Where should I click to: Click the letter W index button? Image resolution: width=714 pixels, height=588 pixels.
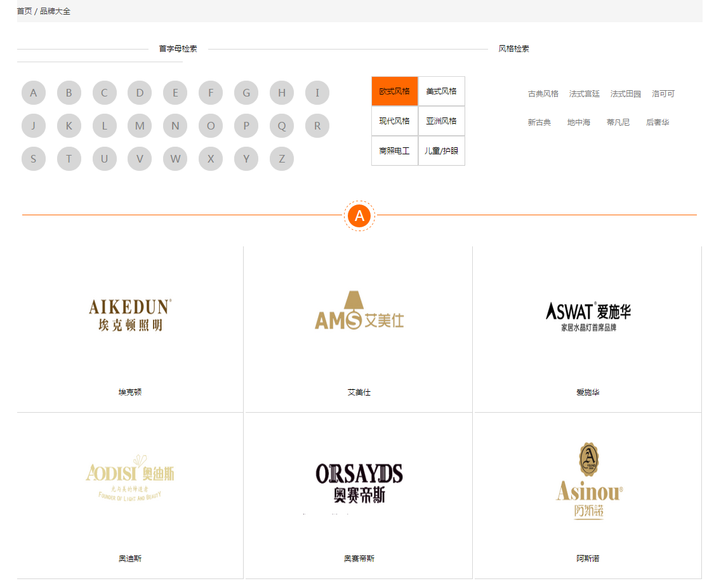(x=175, y=159)
